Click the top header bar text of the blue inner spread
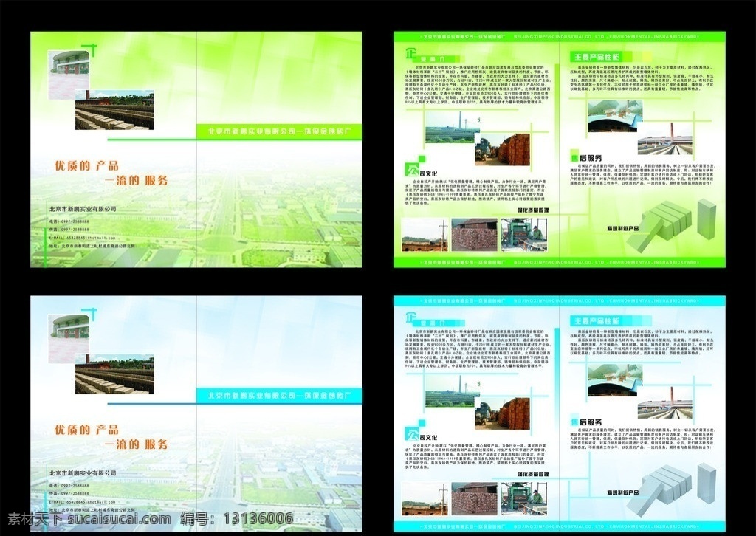The image size is (756, 536). (560, 300)
